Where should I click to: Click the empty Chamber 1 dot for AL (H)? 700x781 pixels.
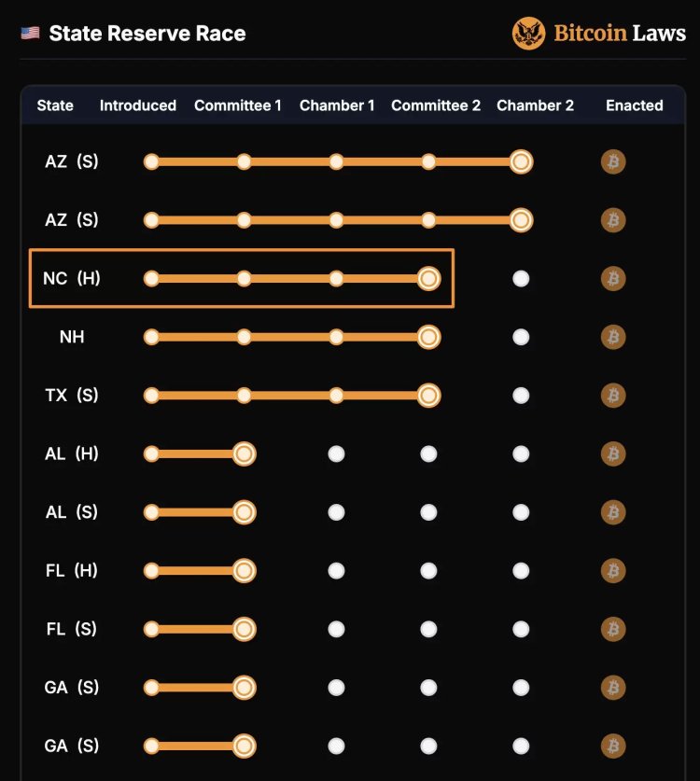[336, 453]
